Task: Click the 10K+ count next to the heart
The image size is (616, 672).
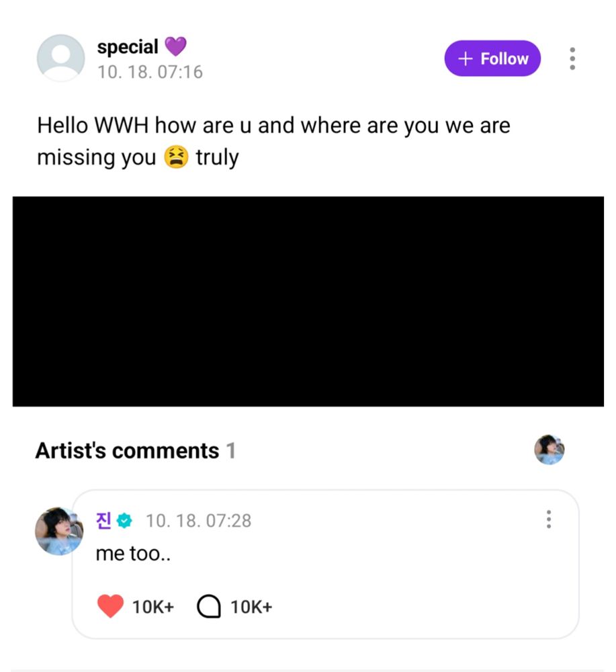Action: pos(153,607)
